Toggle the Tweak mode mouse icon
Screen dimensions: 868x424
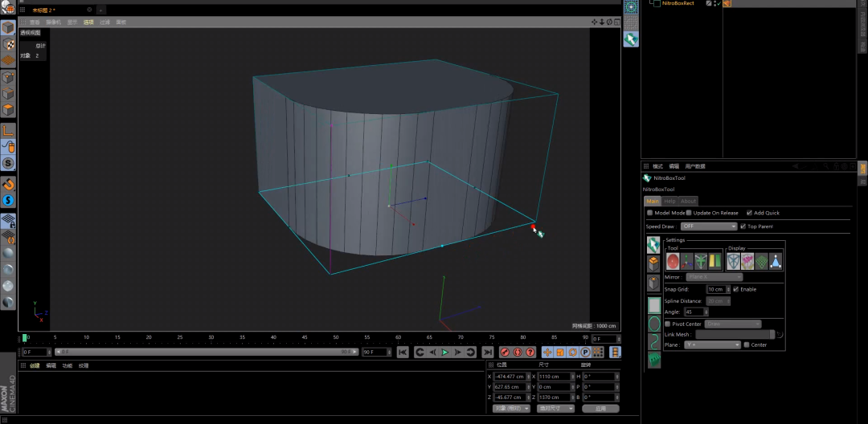pos(8,146)
